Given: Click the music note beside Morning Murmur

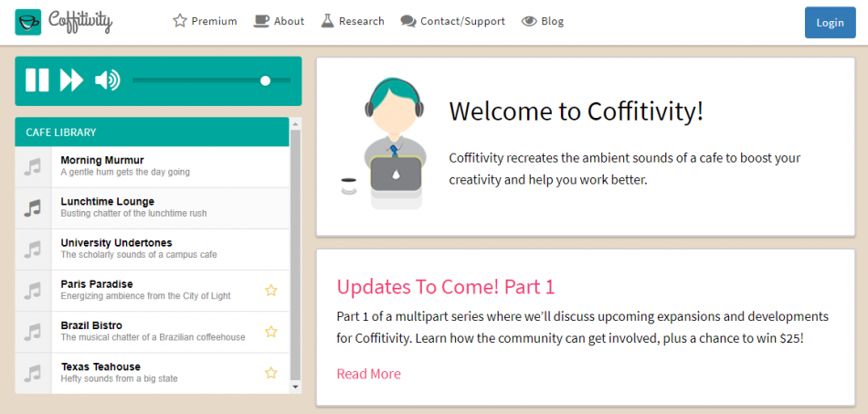Looking at the screenshot, I should point(33,167).
